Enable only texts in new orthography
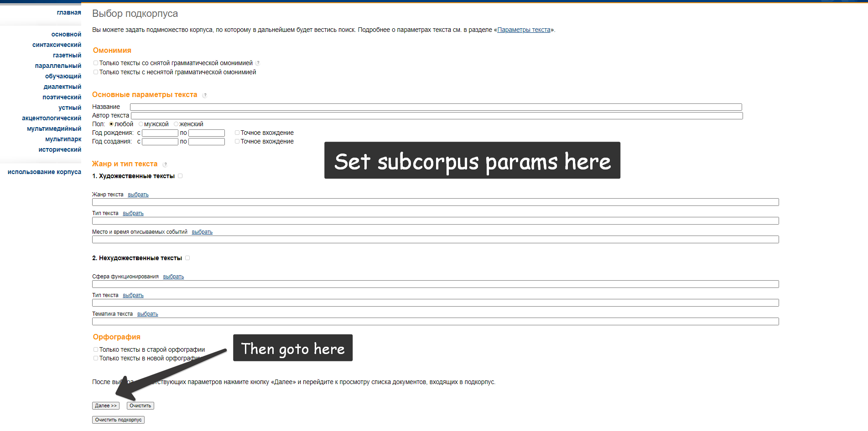868x431 pixels. (96, 358)
